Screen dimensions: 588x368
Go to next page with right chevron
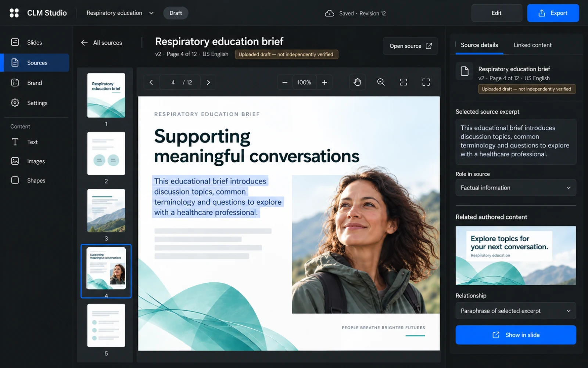click(x=208, y=82)
